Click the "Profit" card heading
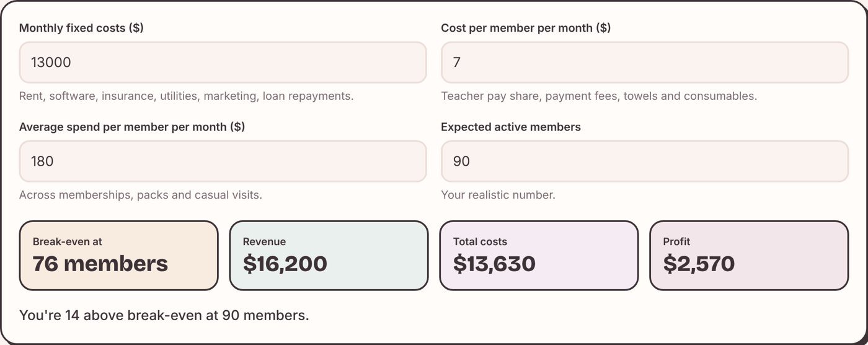 (x=676, y=241)
